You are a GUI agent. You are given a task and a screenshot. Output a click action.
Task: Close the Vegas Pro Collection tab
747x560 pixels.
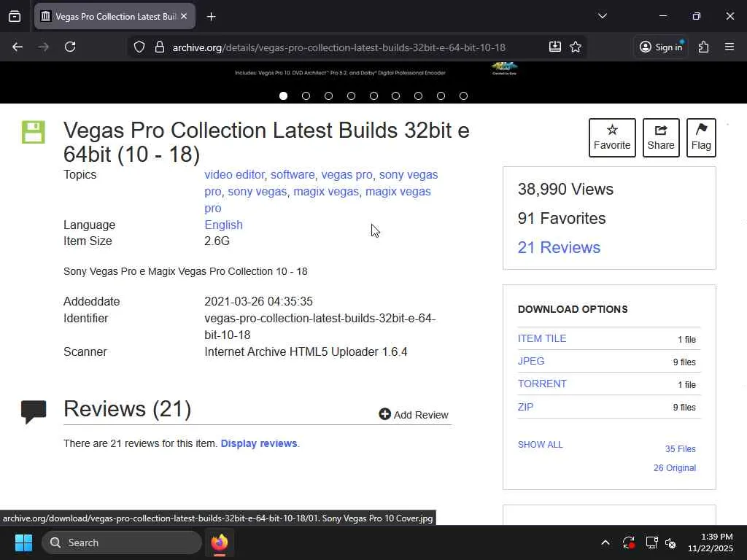(x=184, y=16)
